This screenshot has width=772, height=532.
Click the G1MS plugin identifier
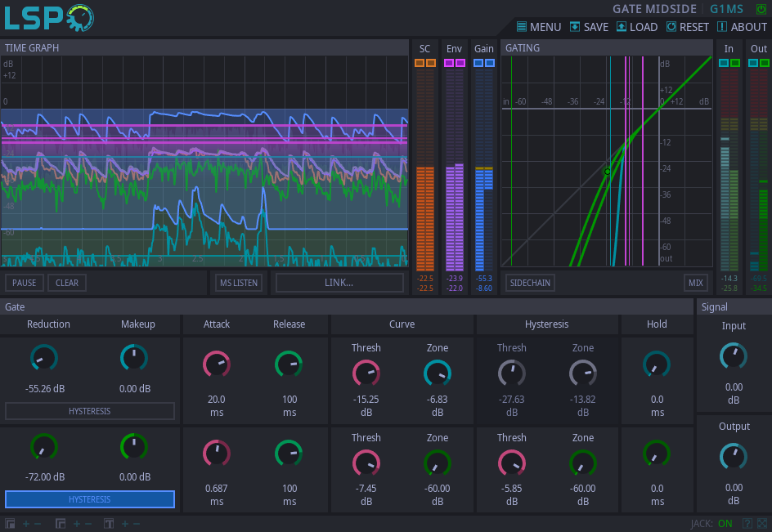point(727,9)
